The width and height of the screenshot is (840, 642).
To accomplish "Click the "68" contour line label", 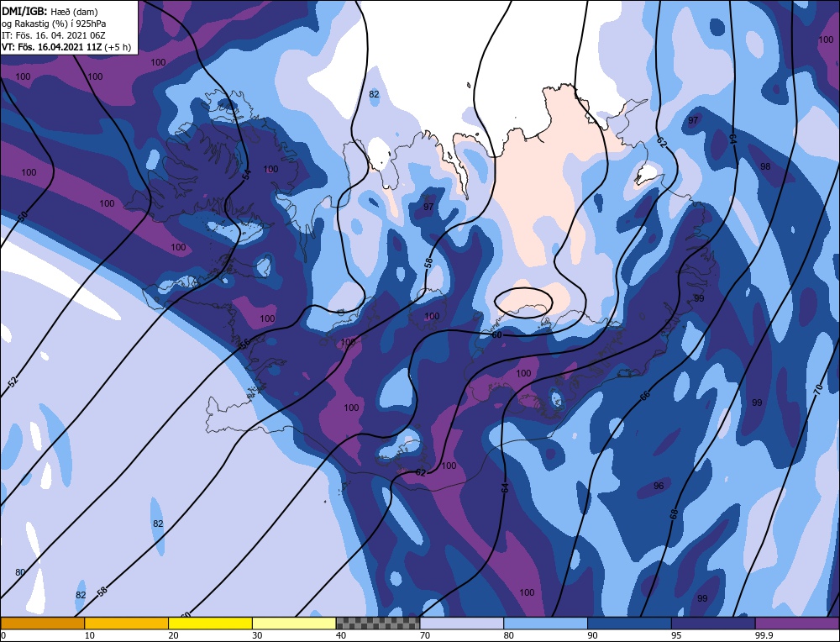I will point(674,513).
